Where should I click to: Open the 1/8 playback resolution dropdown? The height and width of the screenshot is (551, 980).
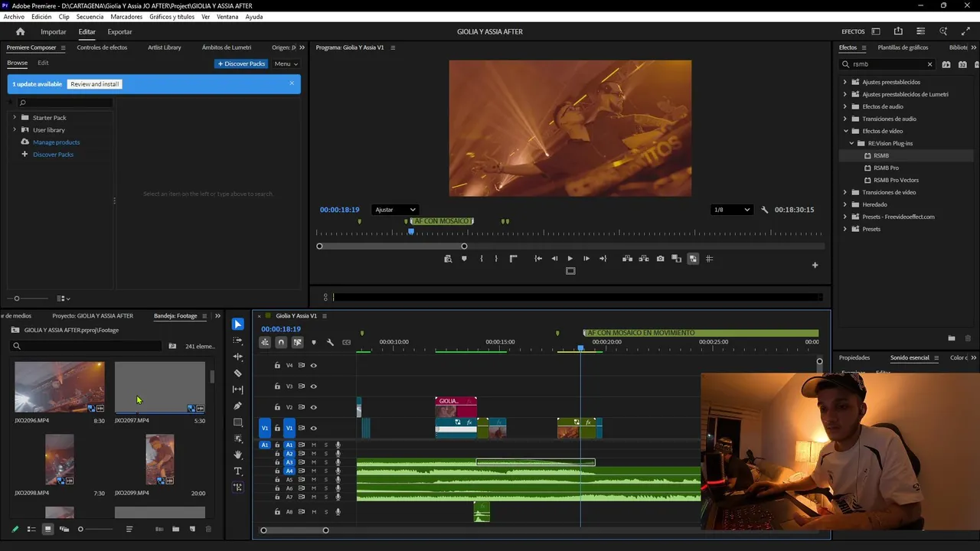click(731, 210)
